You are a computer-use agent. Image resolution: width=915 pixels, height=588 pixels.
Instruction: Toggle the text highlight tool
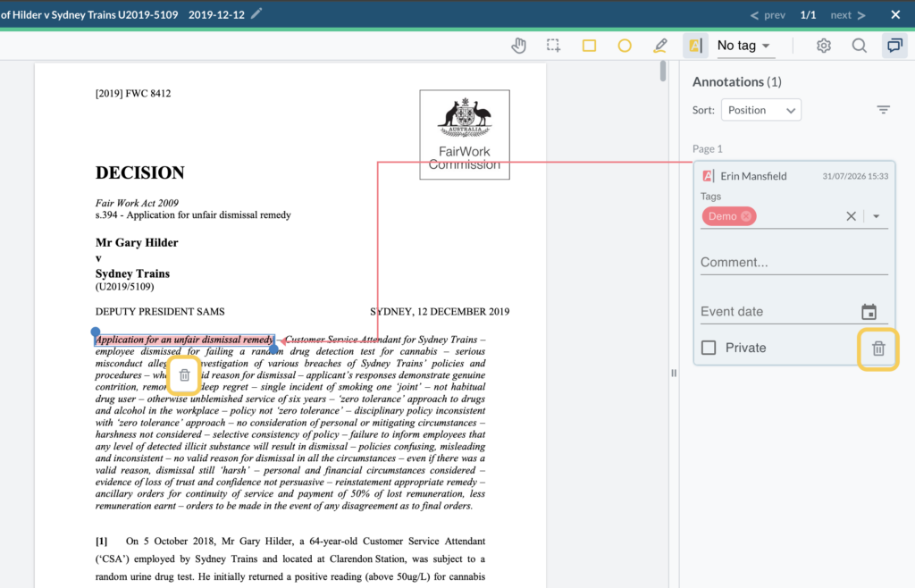(x=695, y=46)
